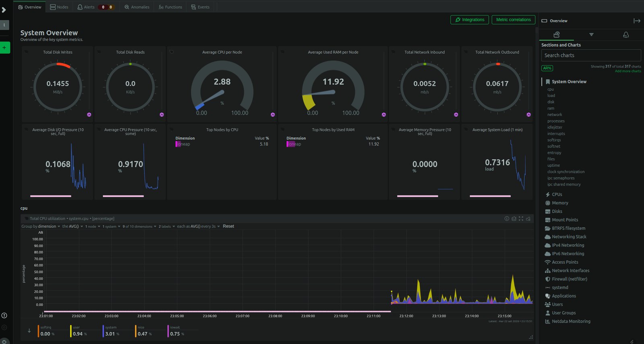The image size is (644, 344).
Task: Click anomaly badge on Average Used RAM gauge
Action: click(384, 115)
